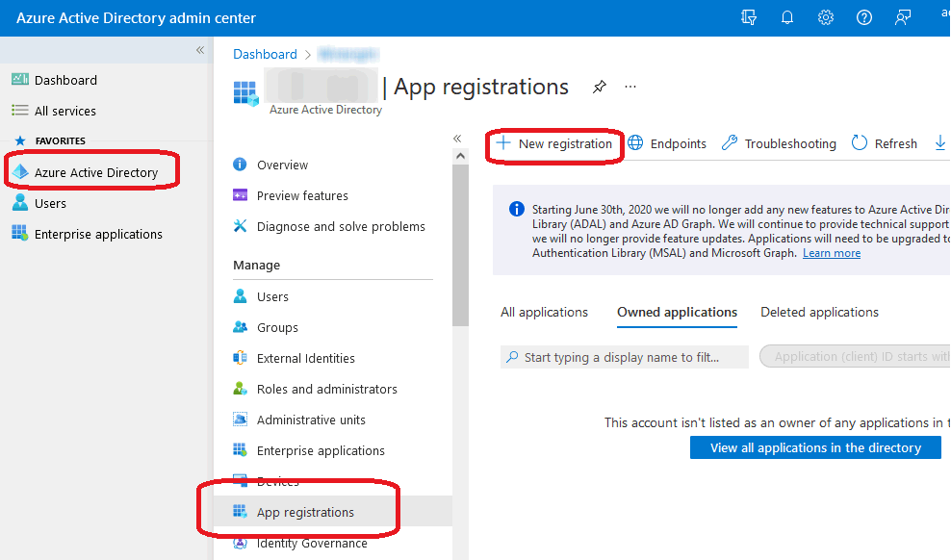Viewport: 951px width, 560px height.
Task: Click the Troubleshooting wrench icon
Action: [x=729, y=143]
